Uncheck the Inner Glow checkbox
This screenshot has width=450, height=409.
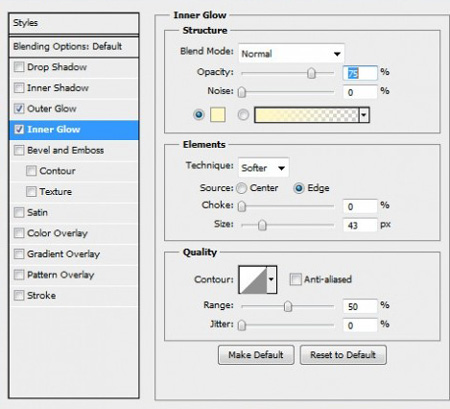point(19,129)
